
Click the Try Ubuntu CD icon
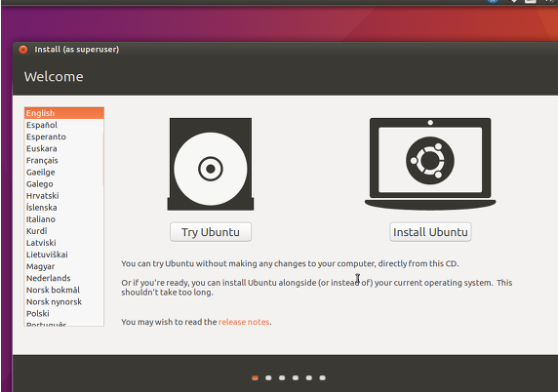(211, 164)
